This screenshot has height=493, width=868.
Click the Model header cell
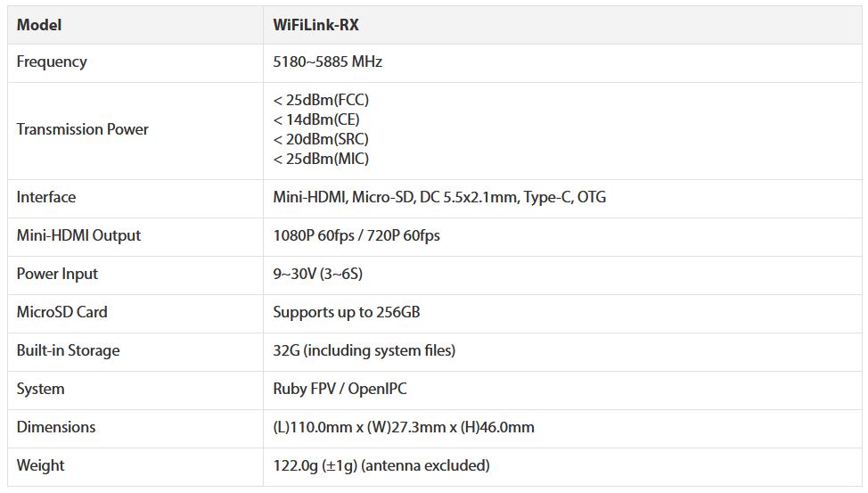coord(39,25)
